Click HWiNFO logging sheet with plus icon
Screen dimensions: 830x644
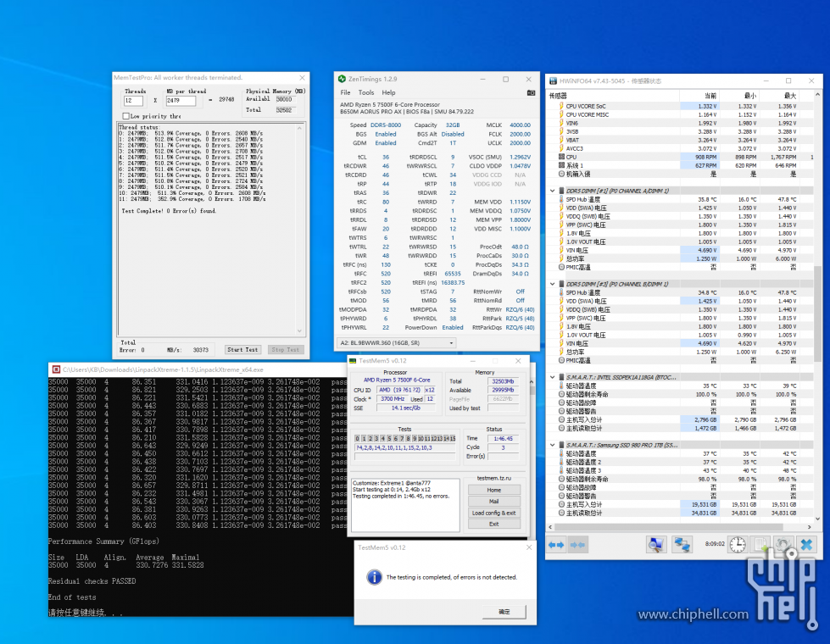[x=760, y=545]
